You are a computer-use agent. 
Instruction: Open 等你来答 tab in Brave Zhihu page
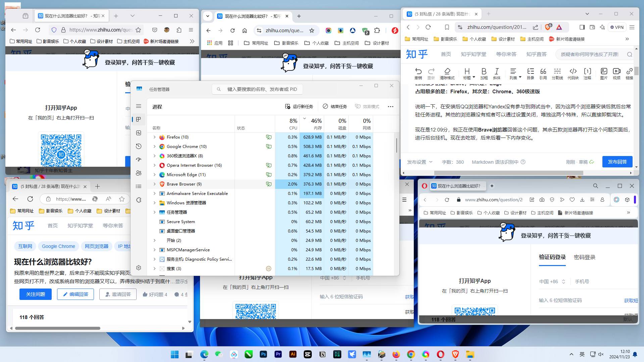[x=506, y=54]
